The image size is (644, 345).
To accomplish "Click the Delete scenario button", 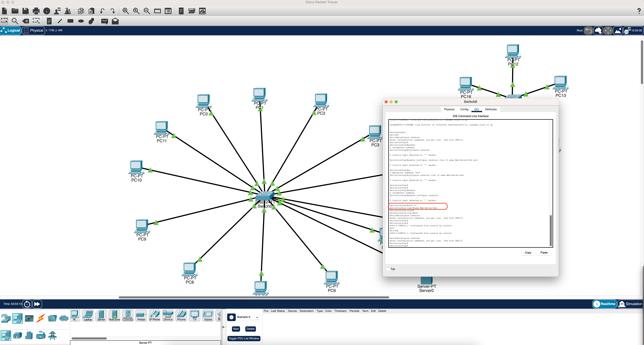I will tap(250, 329).
